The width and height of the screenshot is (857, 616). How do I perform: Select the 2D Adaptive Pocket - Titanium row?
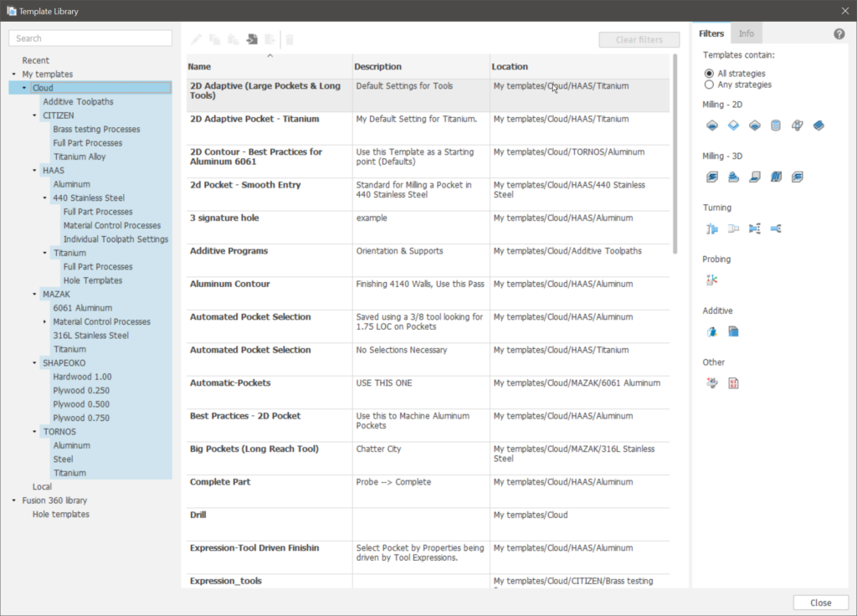(x=428, y=128)
